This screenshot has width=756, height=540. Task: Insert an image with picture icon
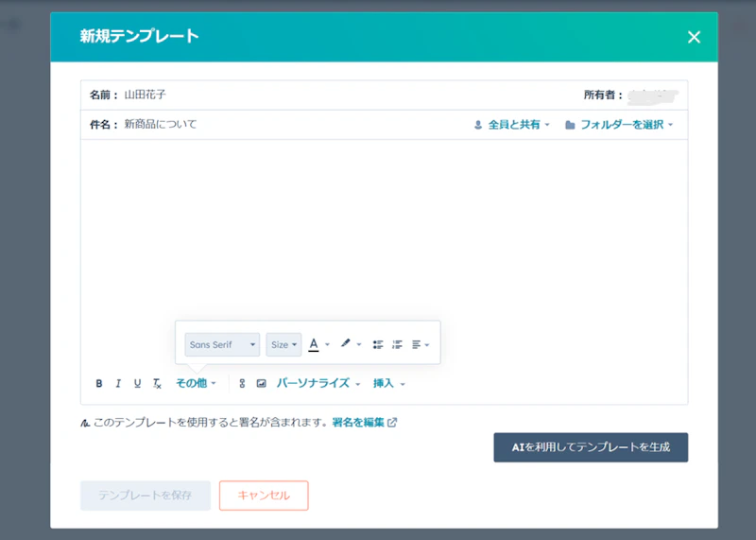tap(262, 383)
